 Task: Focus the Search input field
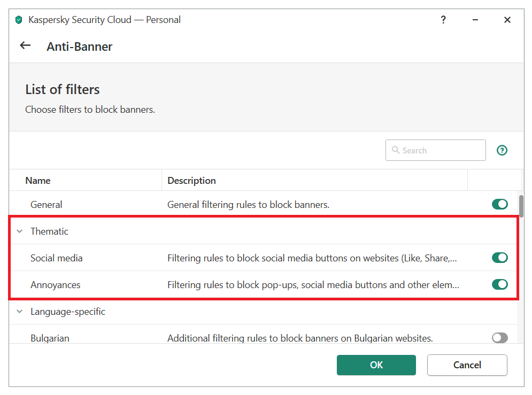[x=435, y=150]
